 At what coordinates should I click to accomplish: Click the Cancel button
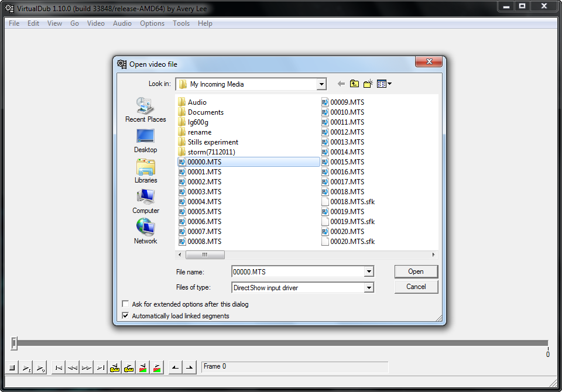click(x=416, y=287)
